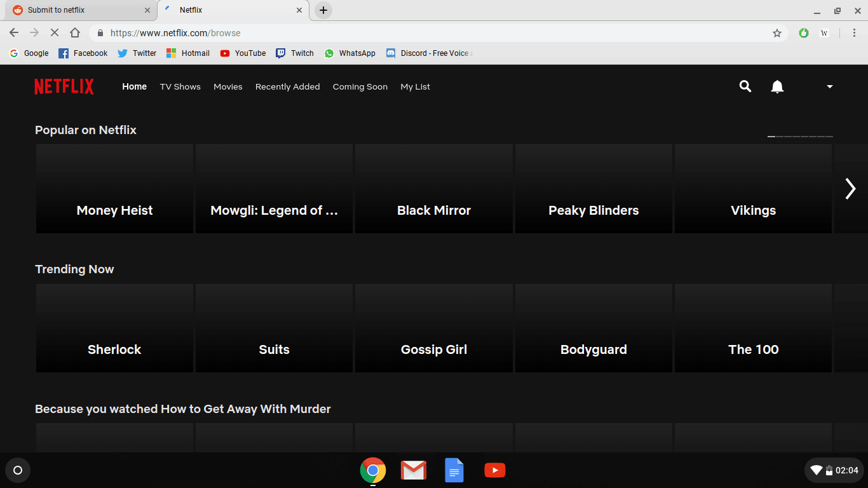Open a new browser tab
Viewport: 868px width, 488px height.
pyautogui.click(x=323, y=10)
